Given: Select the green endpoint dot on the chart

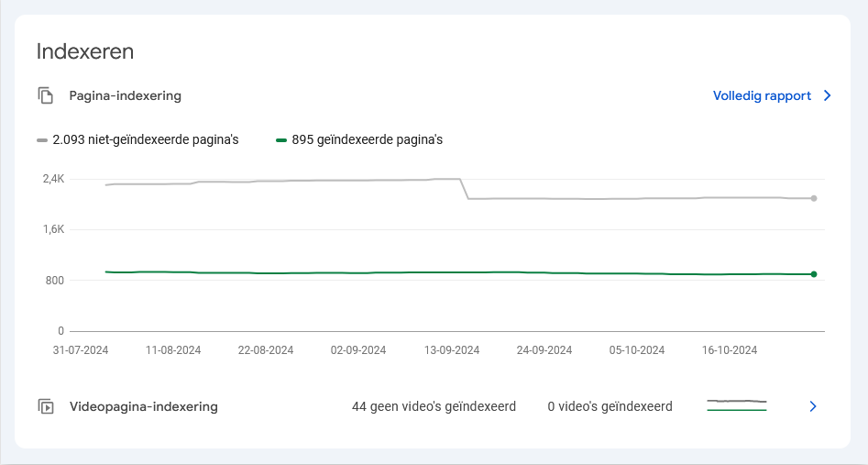Looking at the screenshot, I should (x=814, y=274).
